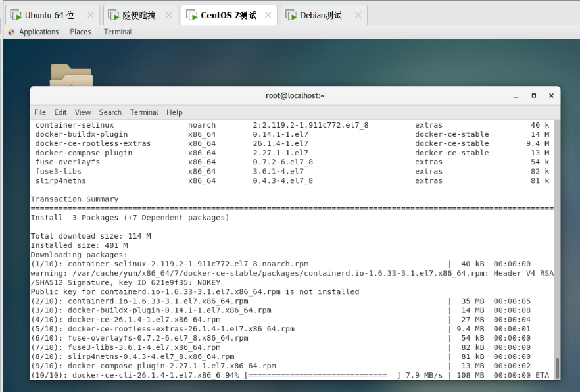Click the container-selinux package name
The image size is (580, 392).
click(75, 125)
